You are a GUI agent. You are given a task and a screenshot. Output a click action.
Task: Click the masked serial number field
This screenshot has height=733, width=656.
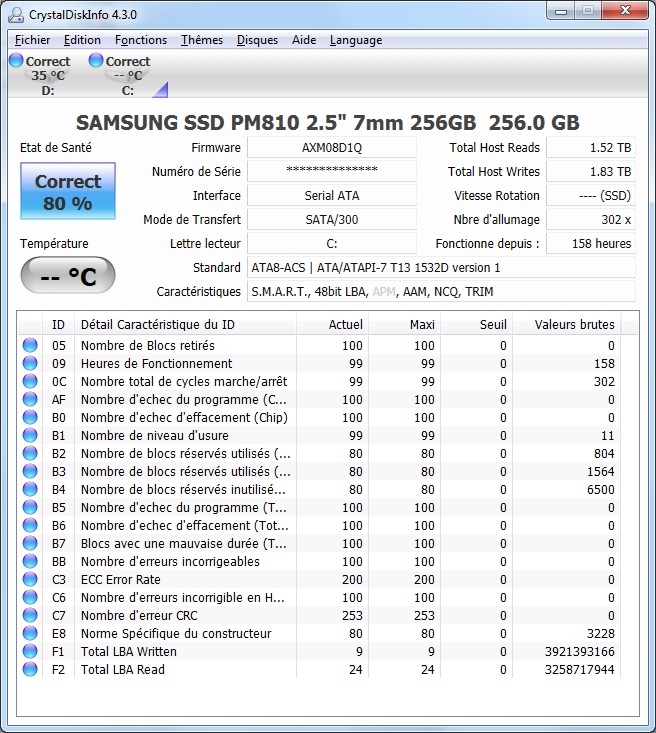pyautogui.click(x=332, y=172)
